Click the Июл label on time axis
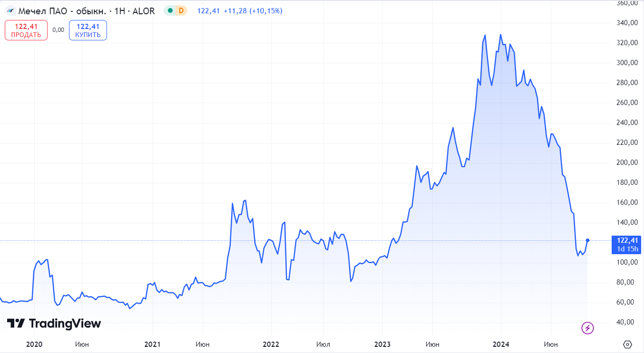This screenshot has width=644, height=353. pyautogui.click(x=323, y=344)
